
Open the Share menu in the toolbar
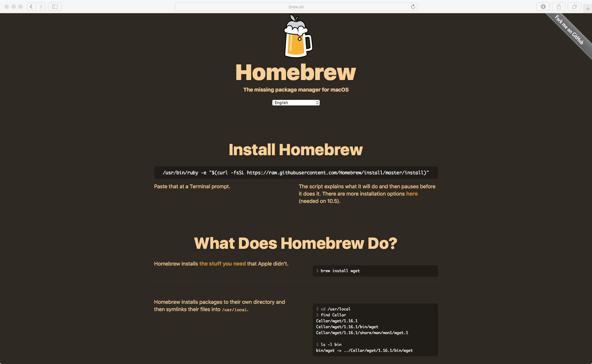559,7
